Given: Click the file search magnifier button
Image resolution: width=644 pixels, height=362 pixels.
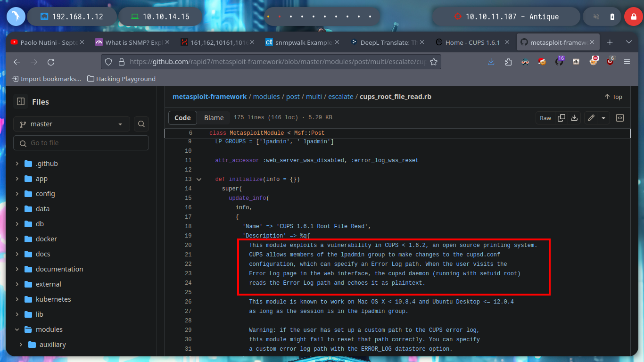Looking at the screenshot, I should point(141,124).
